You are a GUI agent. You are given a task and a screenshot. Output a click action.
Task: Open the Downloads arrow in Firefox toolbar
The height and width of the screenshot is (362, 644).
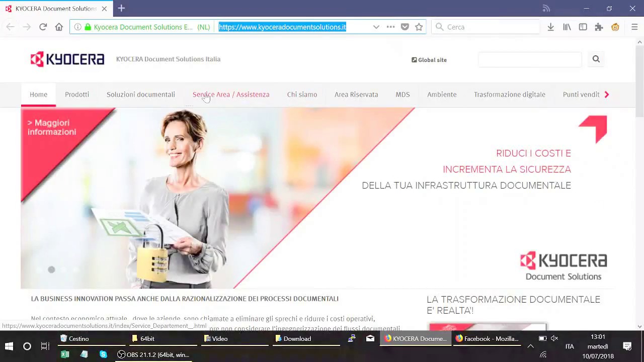551,27
